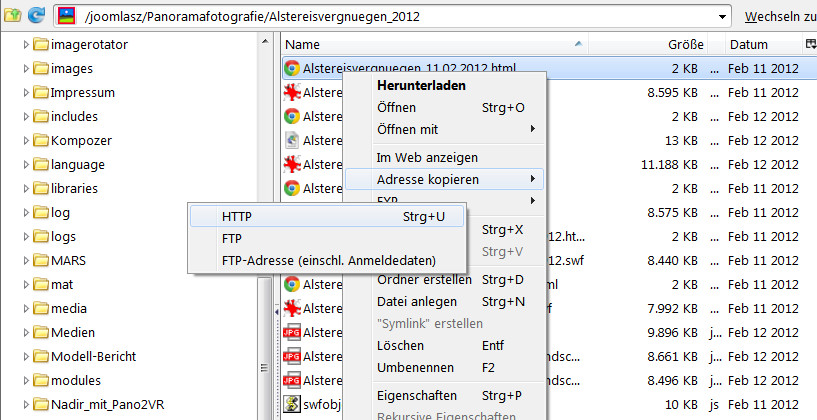Click the site icon in the path bar
This screenshot has width=817, height=420.
click(67, 15)
